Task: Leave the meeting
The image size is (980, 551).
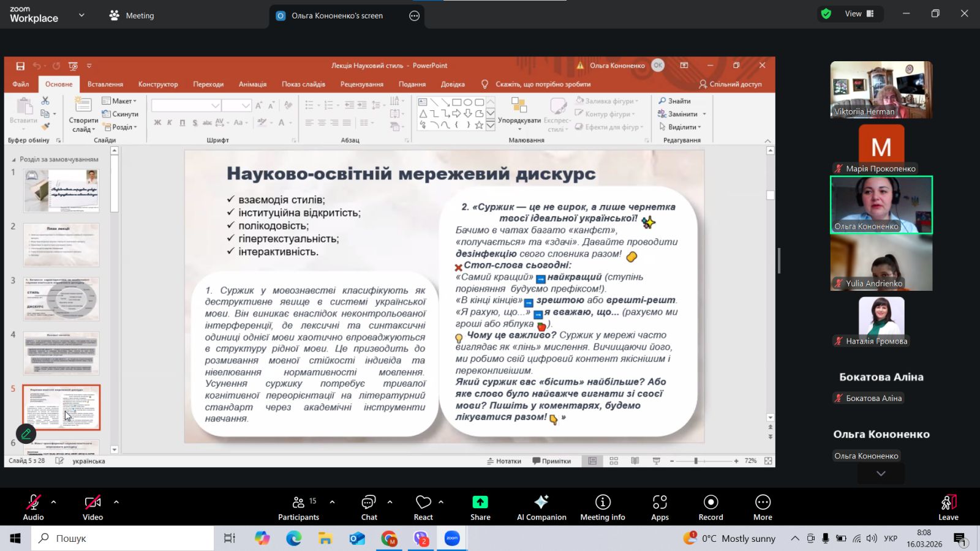Action: click(948, 507)
